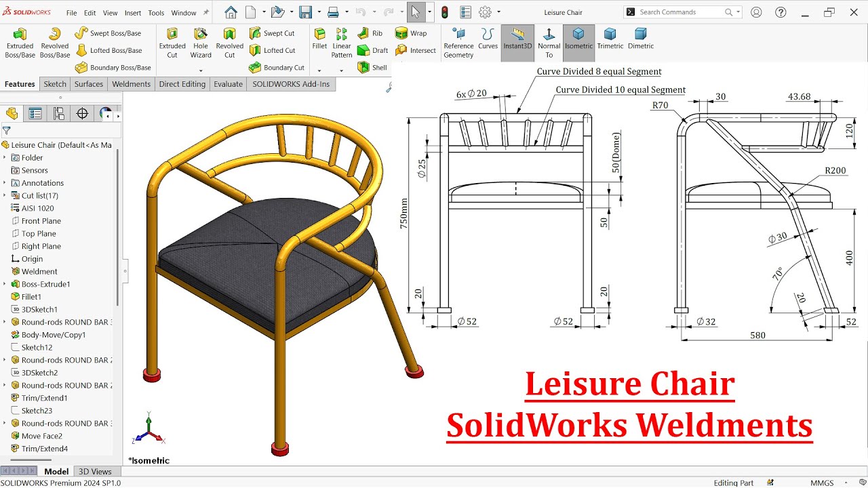
Task: Click the Rebuild traffic light icon
Action: [x=445, y=12]
